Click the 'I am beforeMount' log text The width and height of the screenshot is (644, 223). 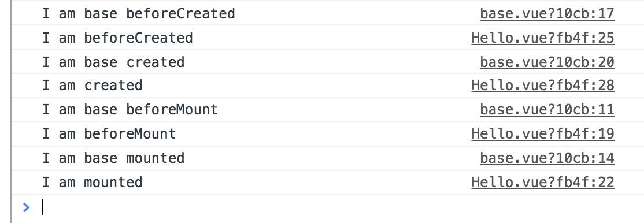tap(109, 134)
